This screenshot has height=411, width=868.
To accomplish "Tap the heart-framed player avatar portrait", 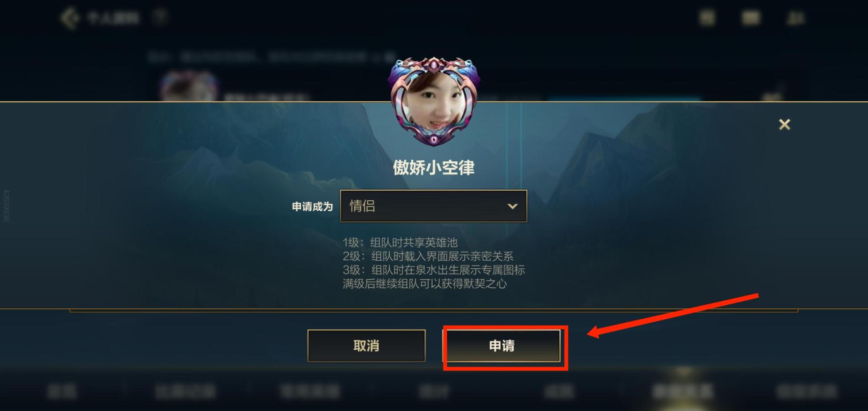I will (x=434, y=101).
